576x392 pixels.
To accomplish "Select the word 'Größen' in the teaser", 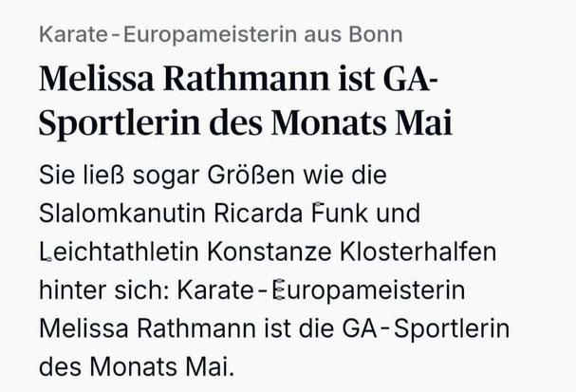I will pos(251,175).
